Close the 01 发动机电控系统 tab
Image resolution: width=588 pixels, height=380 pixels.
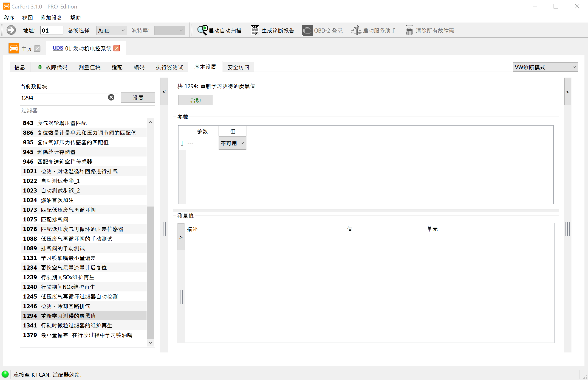click(117, 48)
